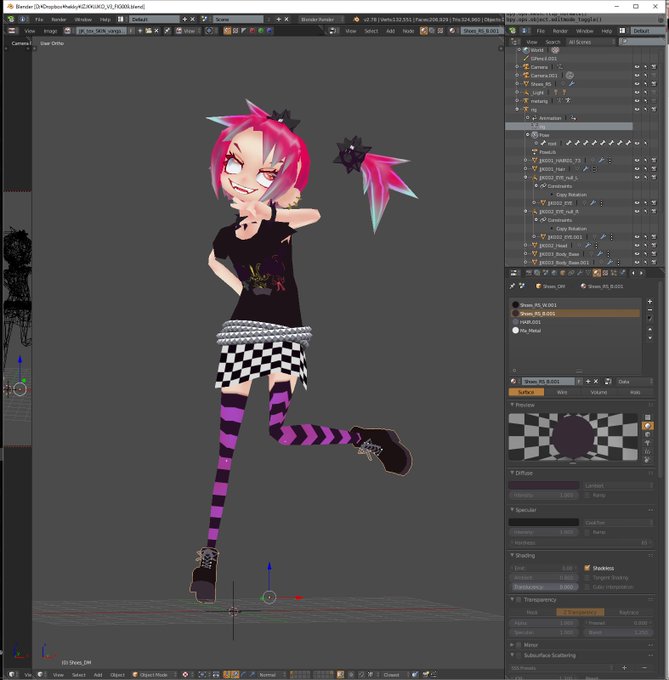The height and width of the screenshot is (680, 669).
Task: Click the open image folder icon in image editor header
Action: (x=148, y=31)
